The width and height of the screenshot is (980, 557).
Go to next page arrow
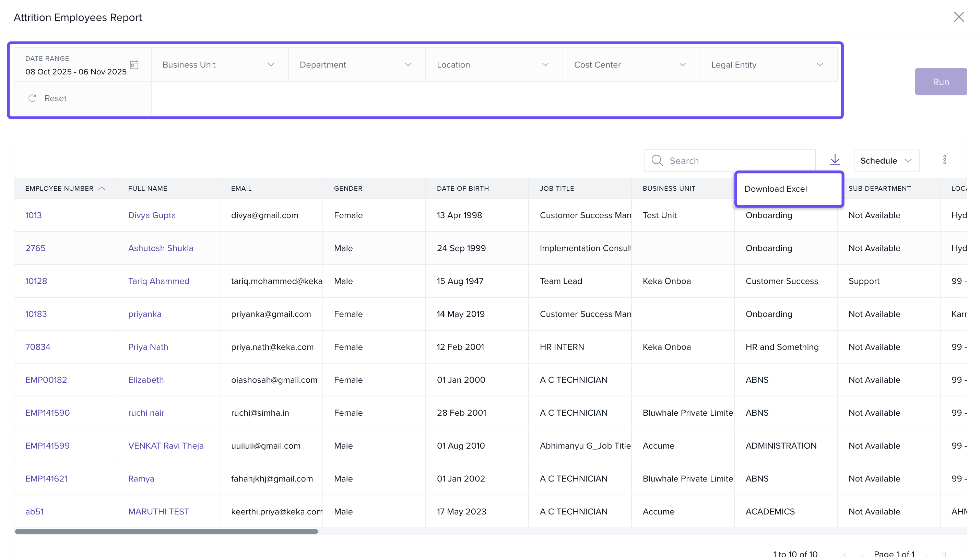click(x=926, y=554)
